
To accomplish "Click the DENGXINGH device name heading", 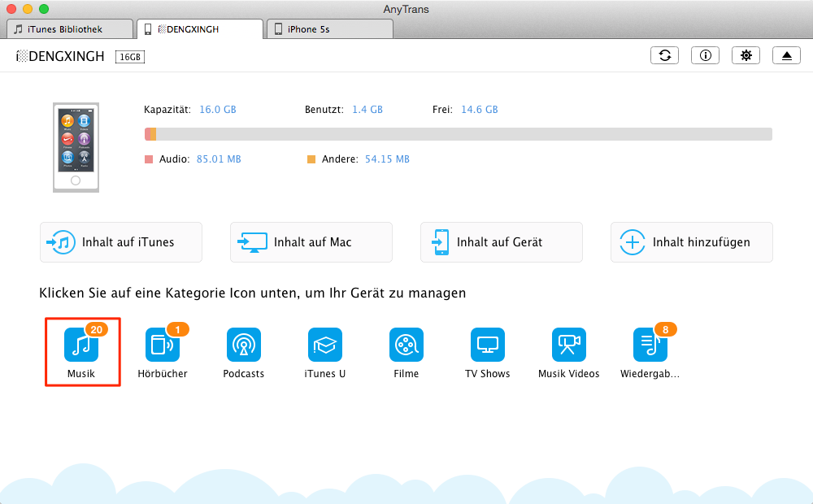I will (x=61, y=56).
